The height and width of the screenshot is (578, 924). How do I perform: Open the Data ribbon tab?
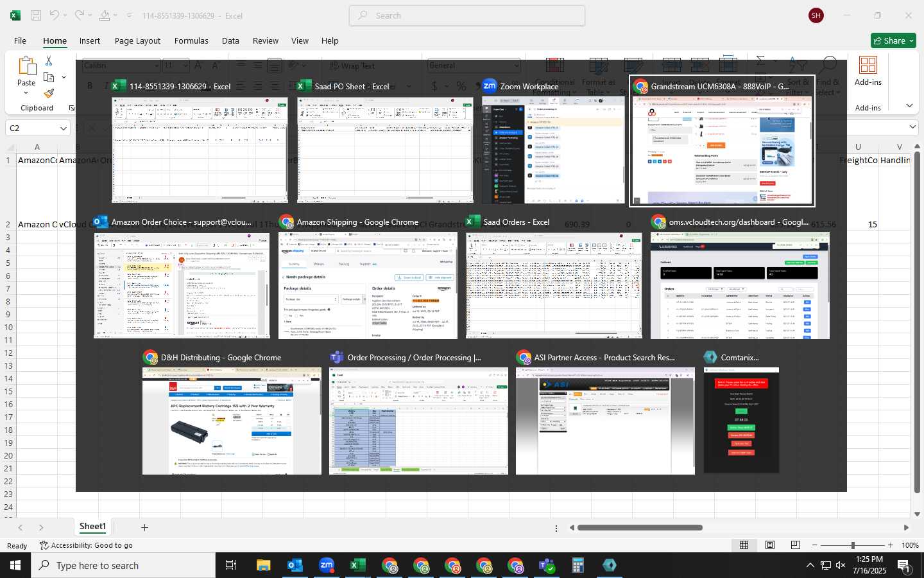[230, 40]
